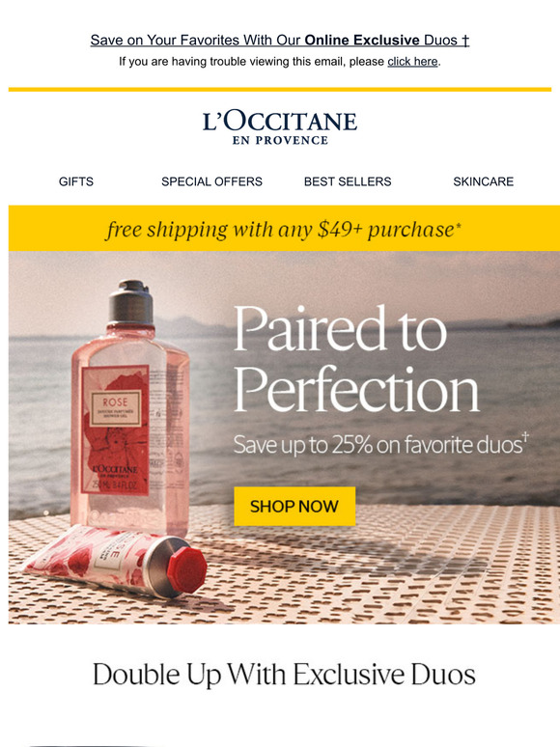Viewport: 560px width, 747px height.
Task: Open the SPECIAL OFFERS menu item
Action: coord(211,181)
